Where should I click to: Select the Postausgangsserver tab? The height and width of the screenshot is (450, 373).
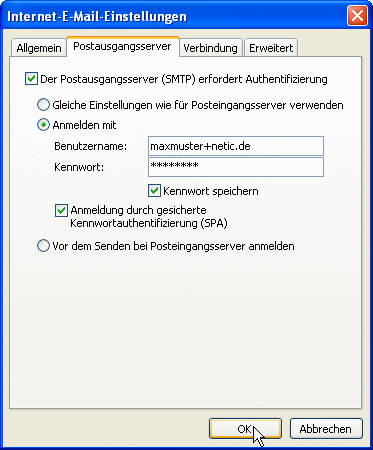click(122, 46)
